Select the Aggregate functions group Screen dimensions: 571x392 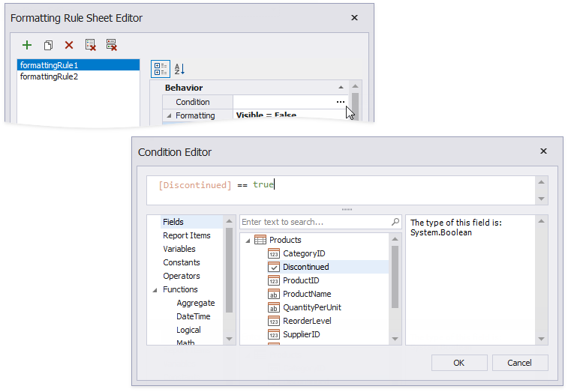point(196,303)
